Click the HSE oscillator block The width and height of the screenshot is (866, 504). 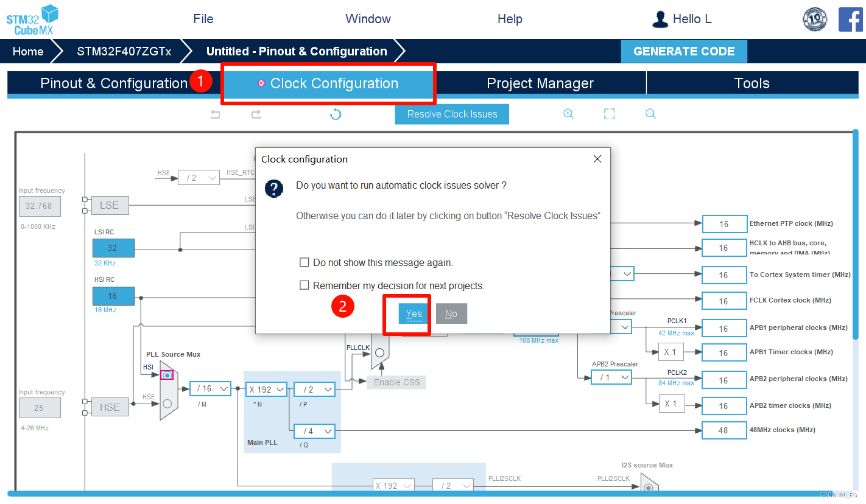point(110,407)
